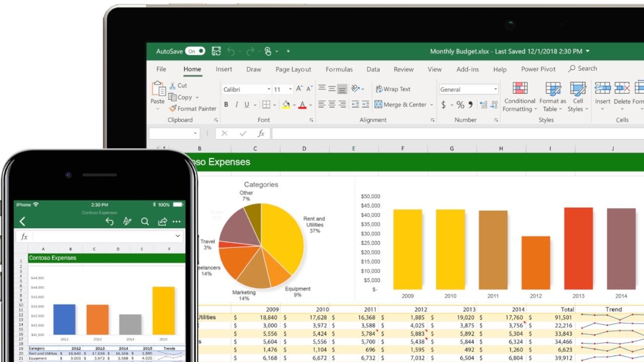Open Format as Table gallery
The image size is (644, 362).
pyautogui.click(x=552, y=97)
